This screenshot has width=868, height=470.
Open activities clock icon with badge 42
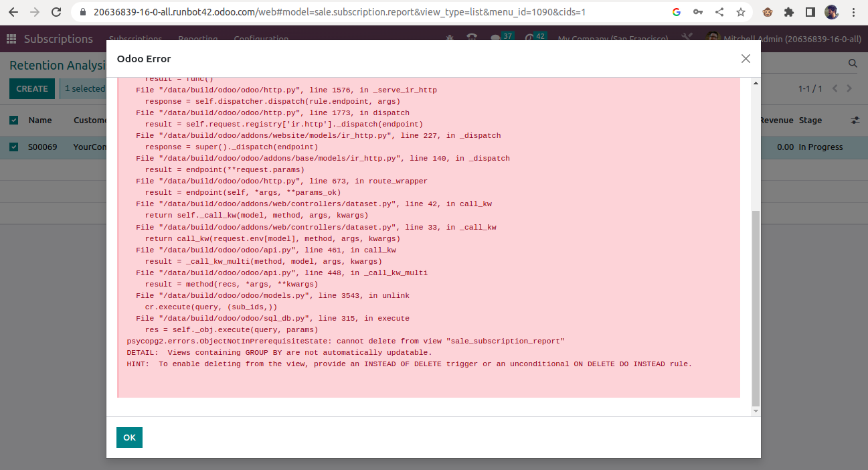535,37
